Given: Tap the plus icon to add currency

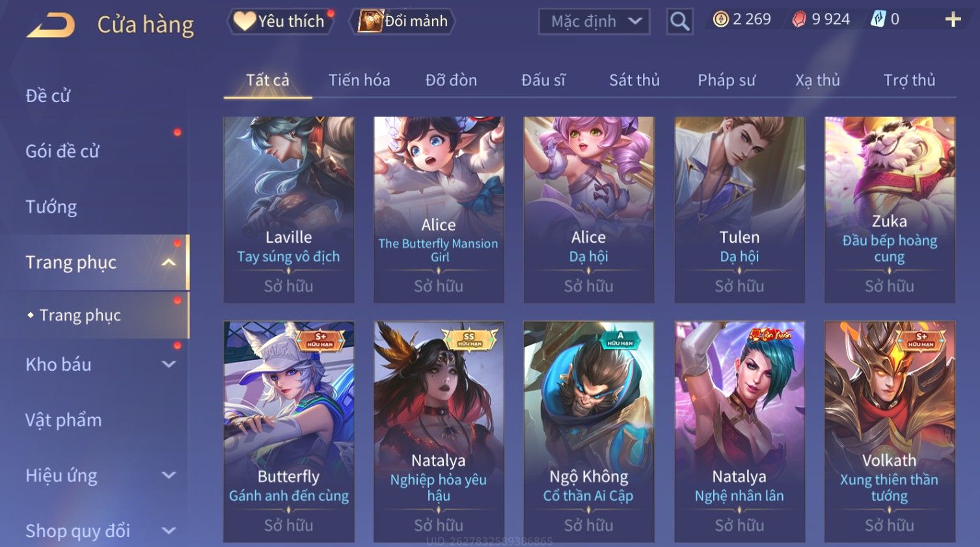Looking at the screenshot, I should (x=953, y=20).
